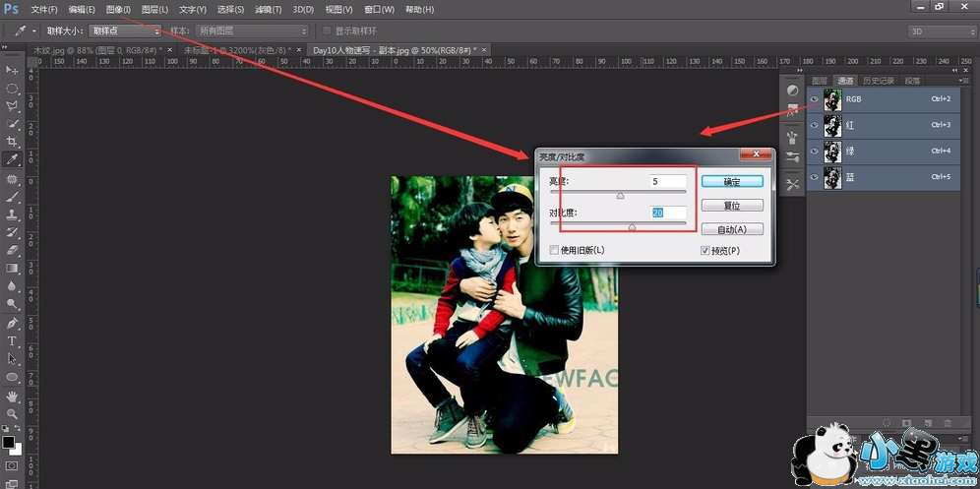Open the 图像(I) menu
Viewport: 980px width, 489px height.
pyautogui.click(x=118, y=10)
